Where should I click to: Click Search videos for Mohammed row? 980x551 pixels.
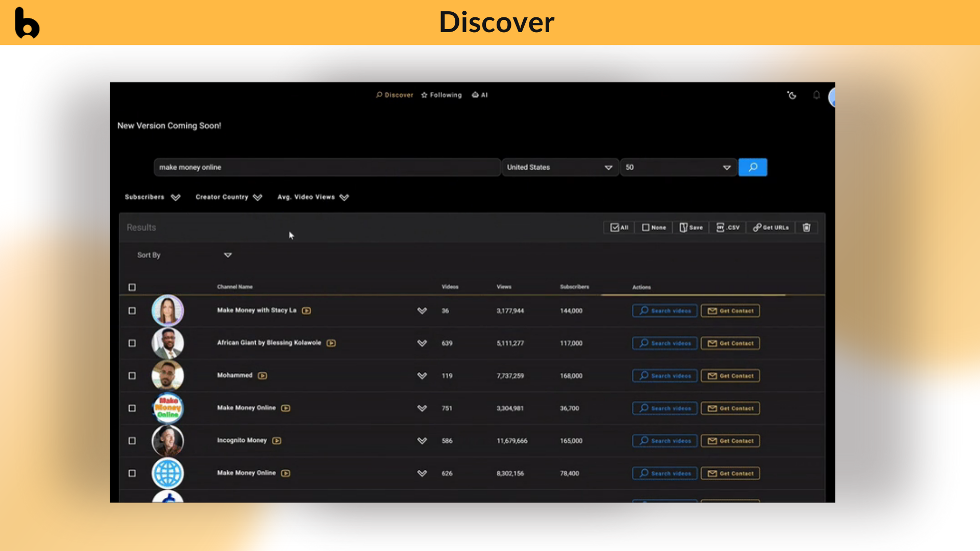pos(665,376)
